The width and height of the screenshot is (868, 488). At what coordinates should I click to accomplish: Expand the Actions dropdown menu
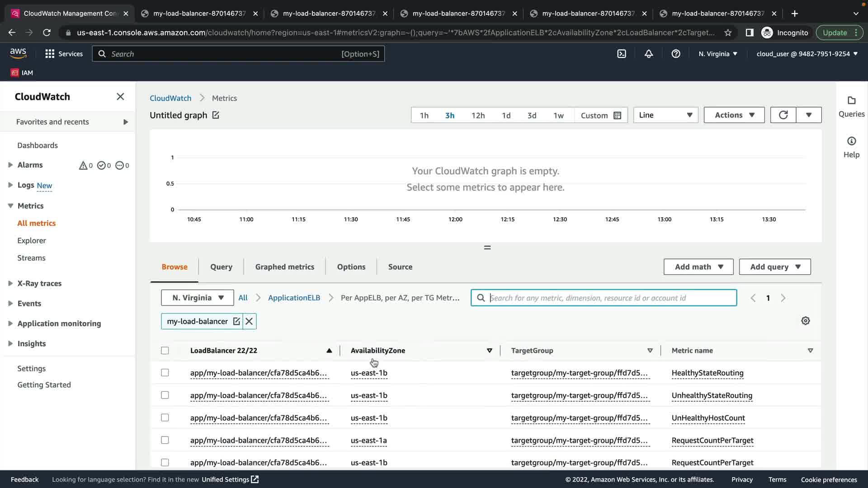[734, 115]
